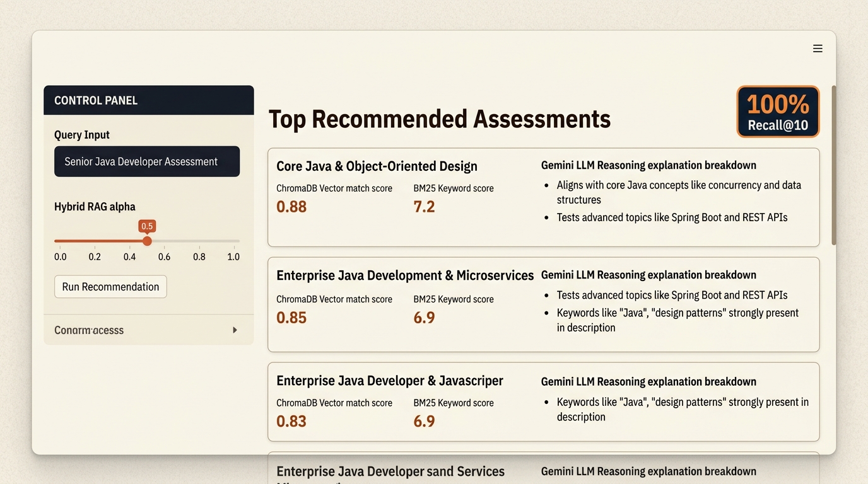Image resolution: width=868 pixels, height=484 pixels.
Task: Click the 0.83 vector match score
Action: [x=291, y=421]
